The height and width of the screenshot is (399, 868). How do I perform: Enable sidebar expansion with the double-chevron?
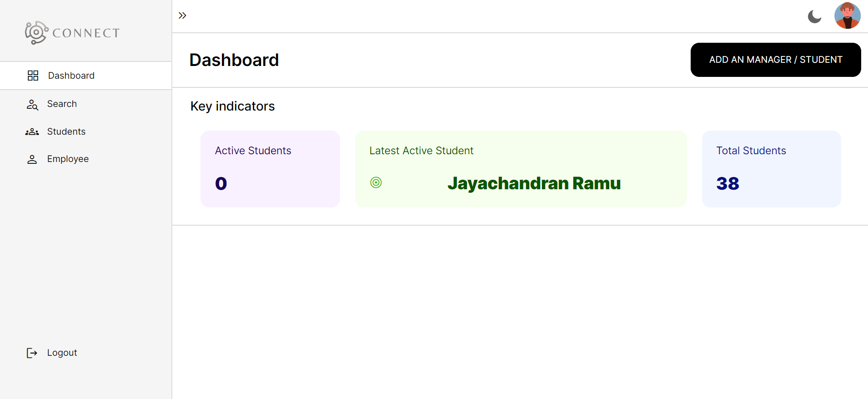point(182,15)
